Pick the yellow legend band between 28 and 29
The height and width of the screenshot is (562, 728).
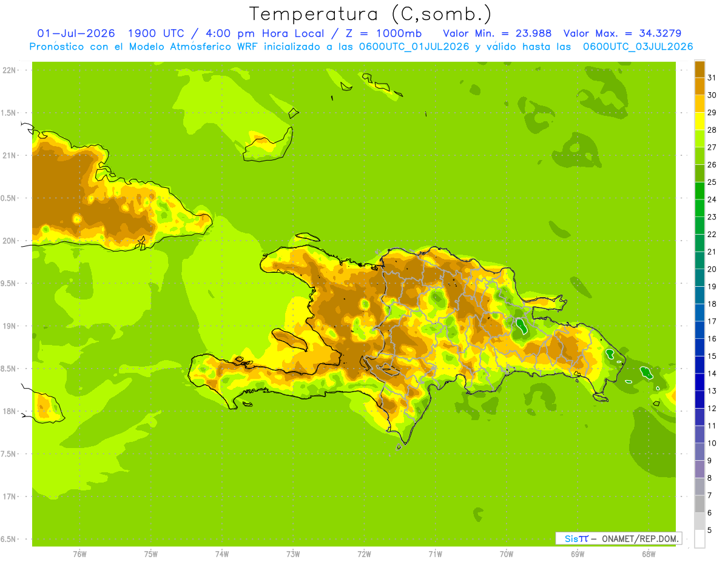(699, 121)
